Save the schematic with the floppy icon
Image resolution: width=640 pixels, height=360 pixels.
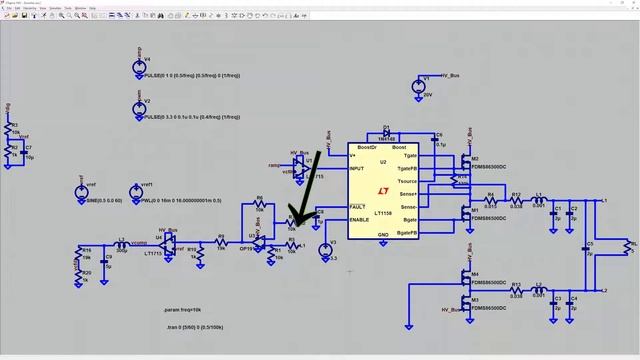pyautogui.click(x=24, y=16)
